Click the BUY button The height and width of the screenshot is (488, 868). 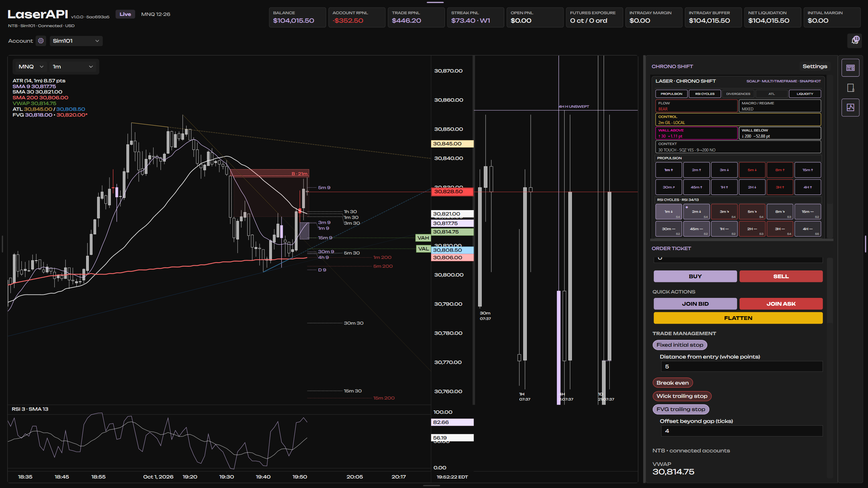(695, 277)
